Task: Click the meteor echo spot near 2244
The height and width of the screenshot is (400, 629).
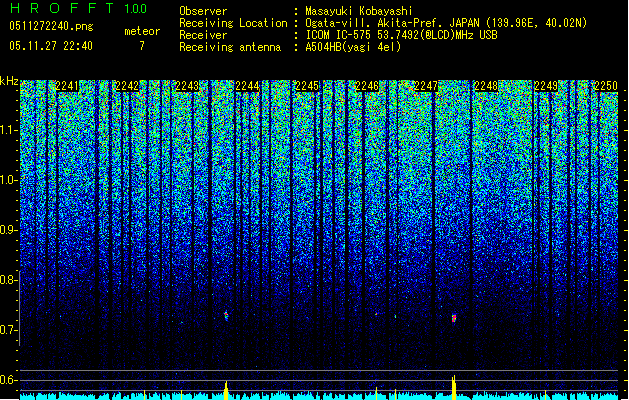Action: (x=226, y=315)
